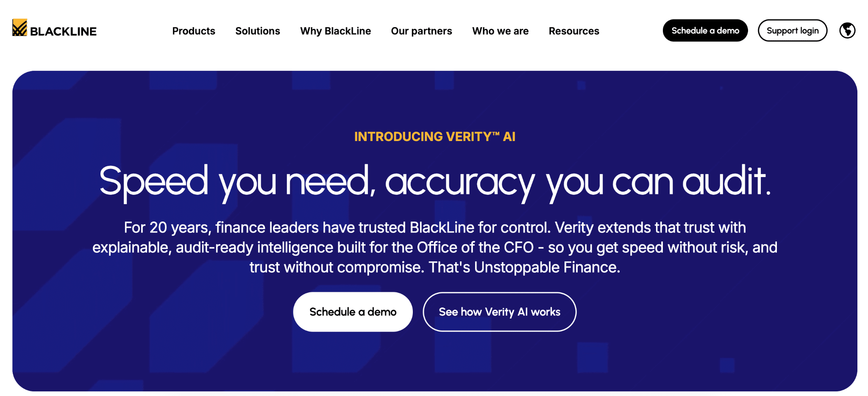This screenshot has width=868, height=396.
Task: Open the Solutions menu
Action: (257, 31)
